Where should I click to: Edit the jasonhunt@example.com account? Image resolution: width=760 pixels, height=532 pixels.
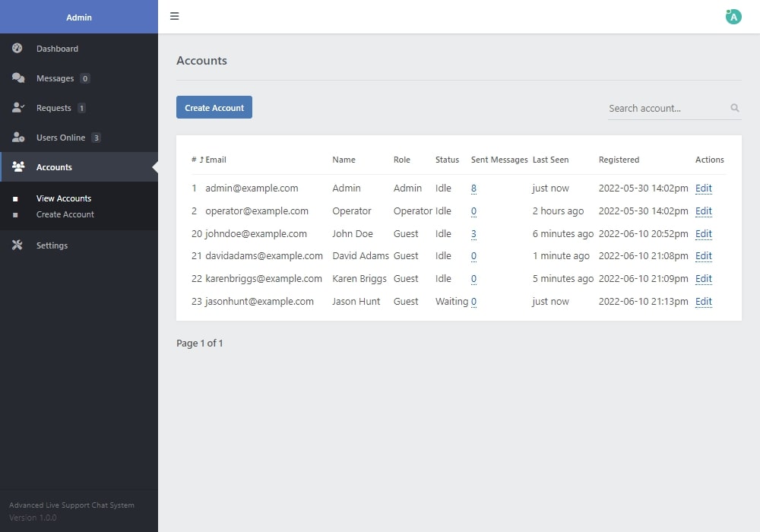[x=703, y=301]
